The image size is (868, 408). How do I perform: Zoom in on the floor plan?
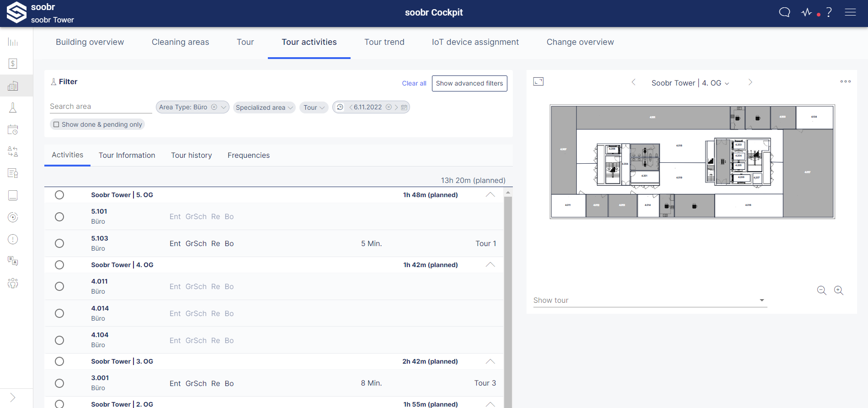839,290
